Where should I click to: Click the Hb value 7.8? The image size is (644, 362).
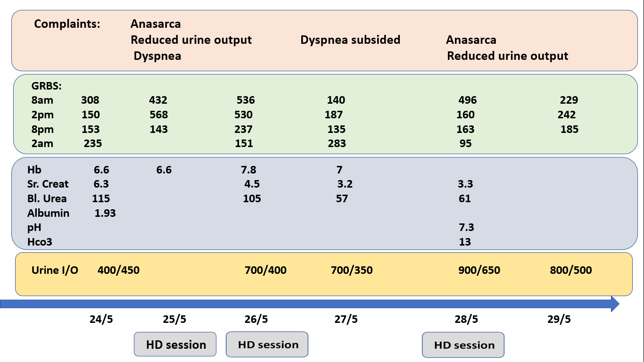tap(248, 170)
